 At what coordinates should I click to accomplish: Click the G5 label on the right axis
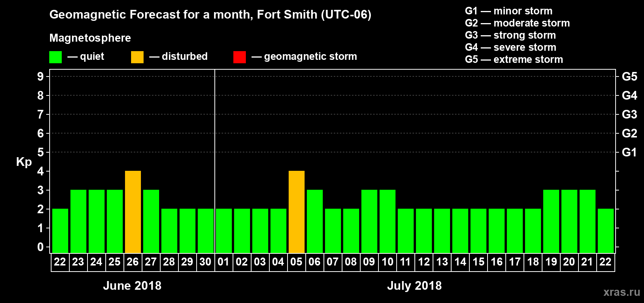coord(629,77)
